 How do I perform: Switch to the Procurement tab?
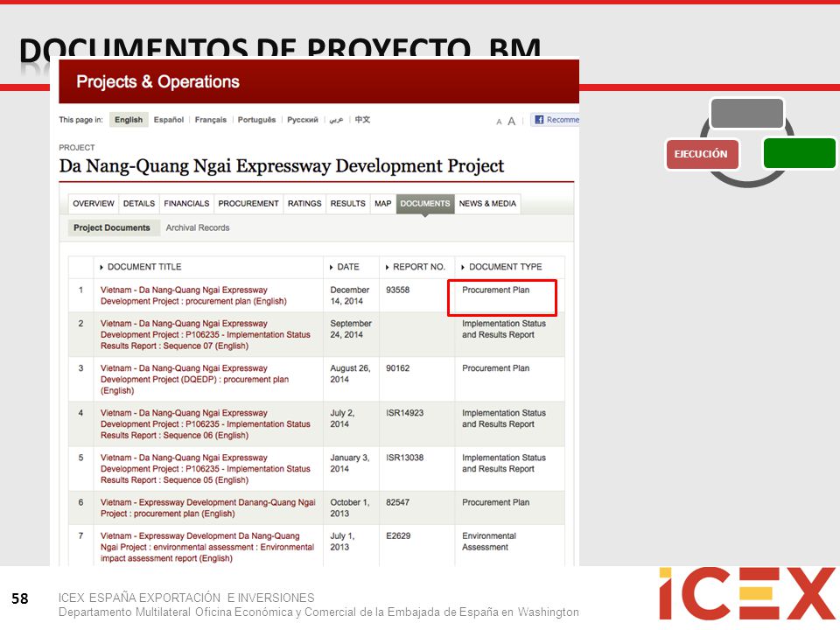click(x=248, y=204)
